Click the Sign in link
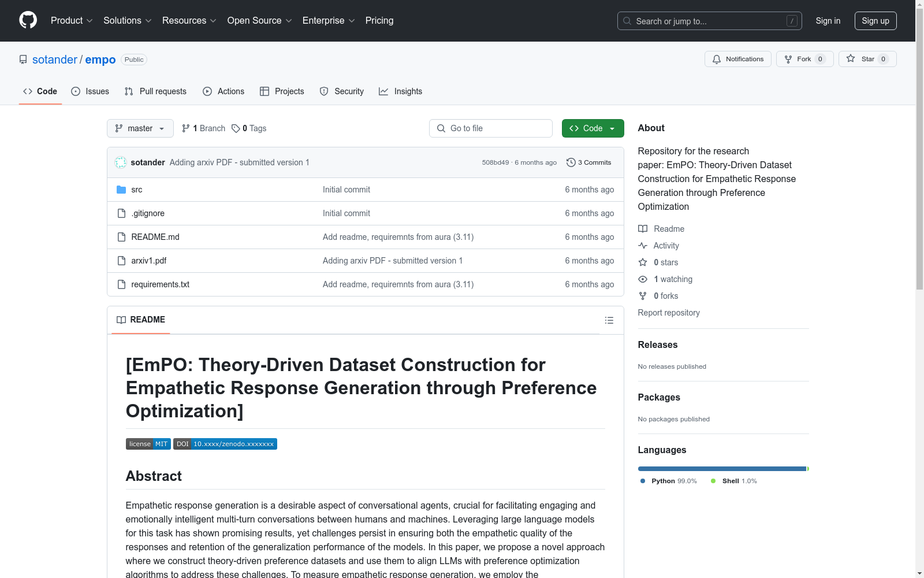 coord(828,21)
